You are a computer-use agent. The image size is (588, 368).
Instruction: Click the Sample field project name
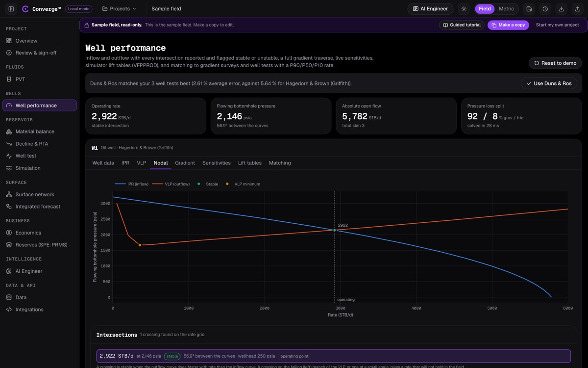coord(166,9)
